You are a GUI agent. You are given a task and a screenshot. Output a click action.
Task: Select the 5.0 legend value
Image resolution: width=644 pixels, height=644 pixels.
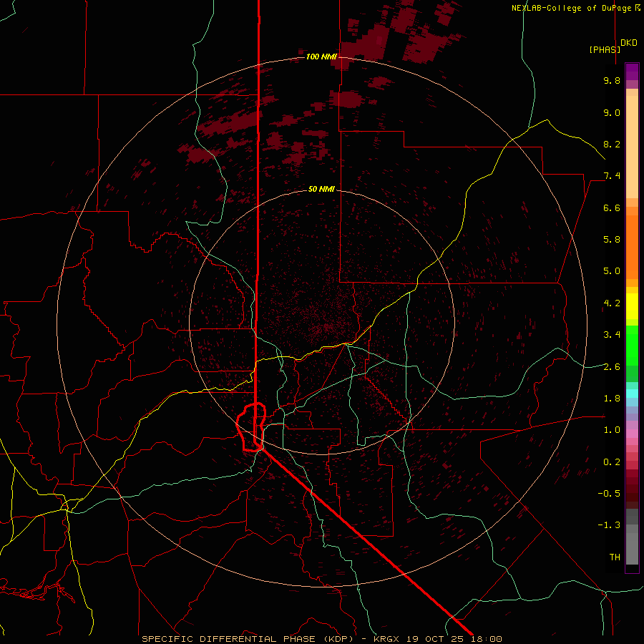point(612,271)
